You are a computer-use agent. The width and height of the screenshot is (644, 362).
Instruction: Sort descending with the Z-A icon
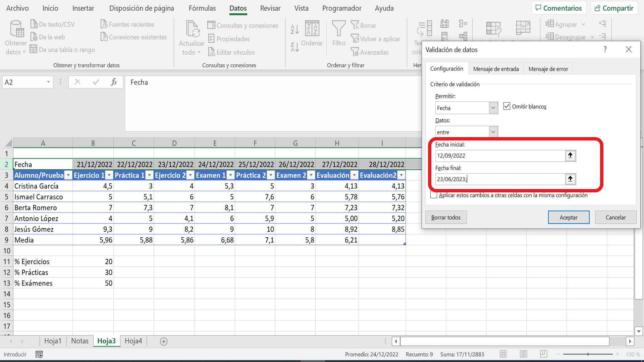294,47
